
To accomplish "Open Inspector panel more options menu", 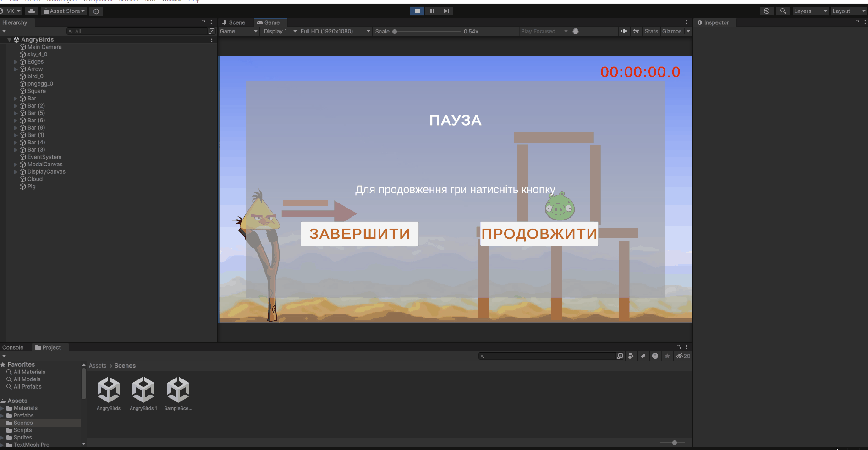I will coord(865,22).
